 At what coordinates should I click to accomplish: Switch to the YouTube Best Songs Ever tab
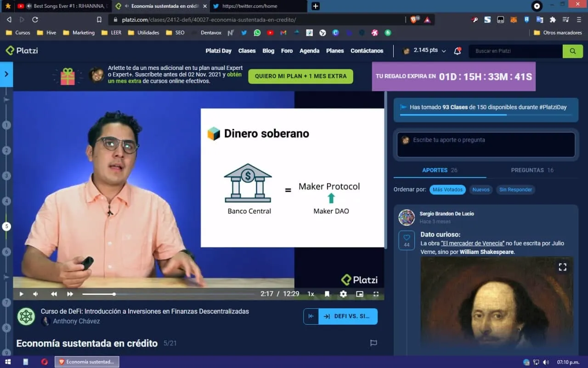pos(63,6)
